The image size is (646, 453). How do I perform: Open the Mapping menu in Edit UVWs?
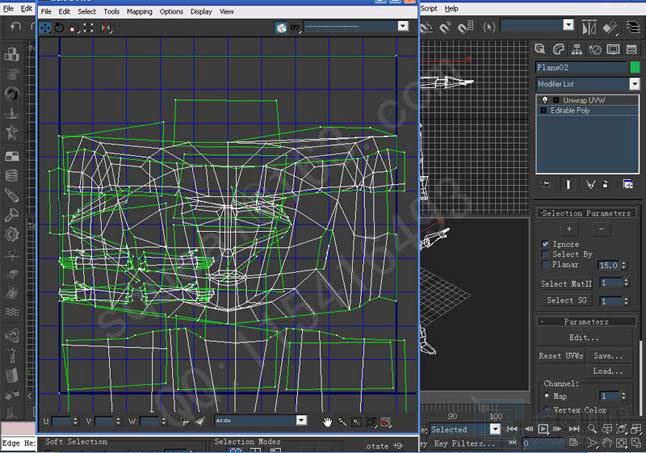pyautogui.click(x=139, y=12)
